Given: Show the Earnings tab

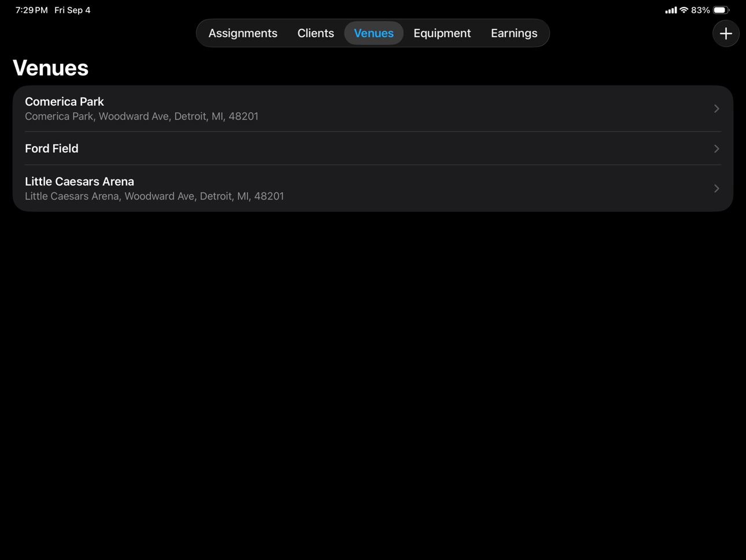Looking at the screenshot, I should [514, 33].
